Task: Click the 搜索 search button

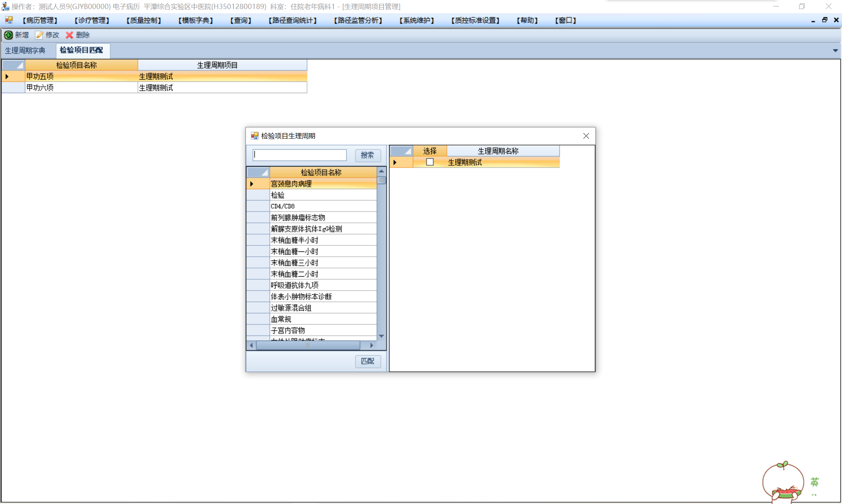Action: point(367,155)
